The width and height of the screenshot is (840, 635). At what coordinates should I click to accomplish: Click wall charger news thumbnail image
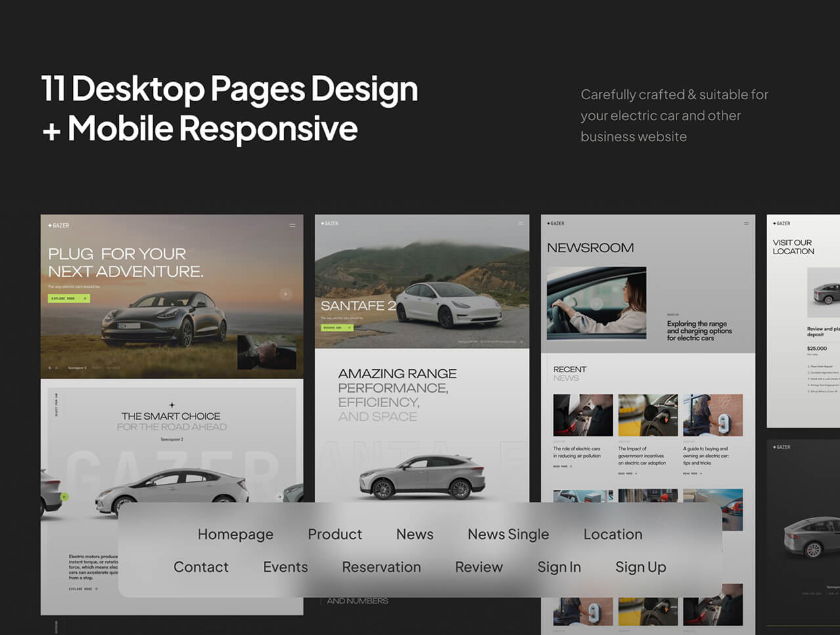coord(713,415)
